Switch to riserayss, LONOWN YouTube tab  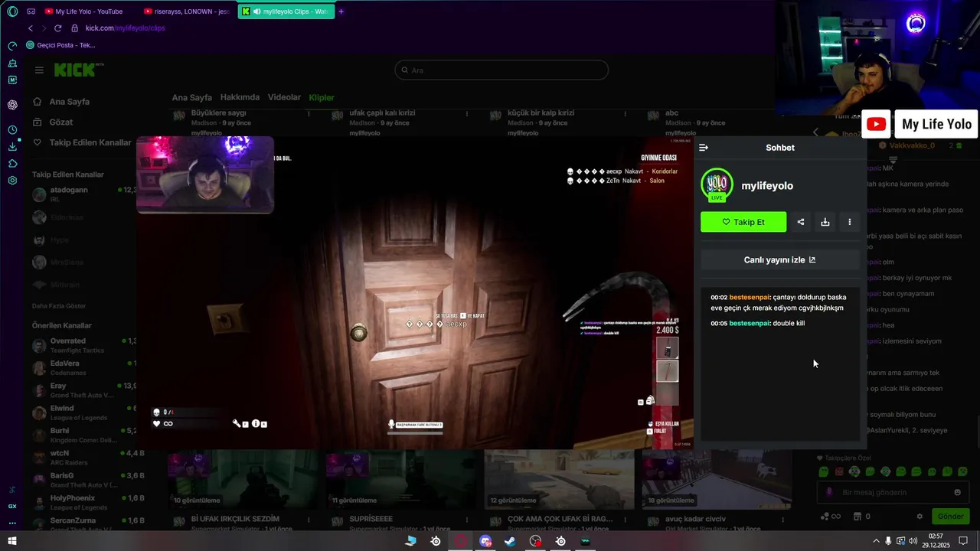(188, 11)
